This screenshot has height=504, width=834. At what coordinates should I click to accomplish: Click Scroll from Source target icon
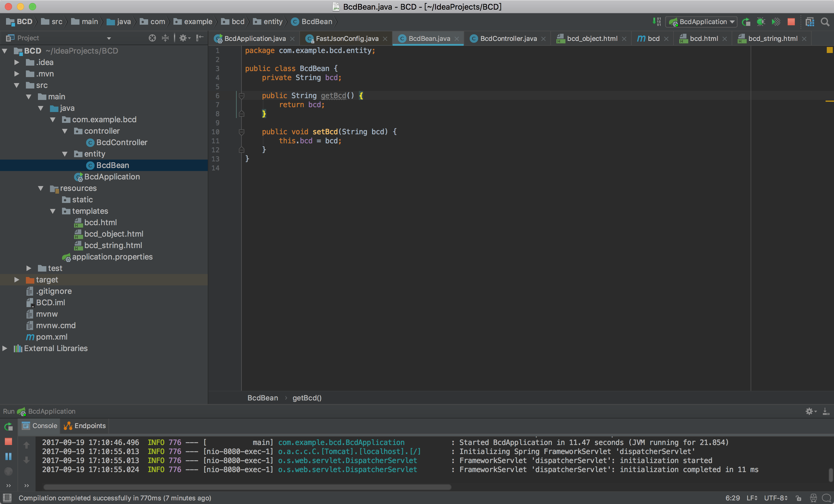[x=152, y=38]
